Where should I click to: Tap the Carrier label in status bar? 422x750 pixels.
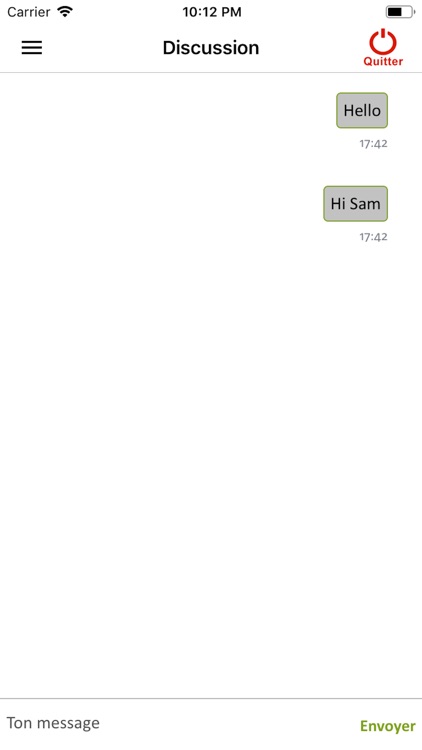[x=29, y=12]
